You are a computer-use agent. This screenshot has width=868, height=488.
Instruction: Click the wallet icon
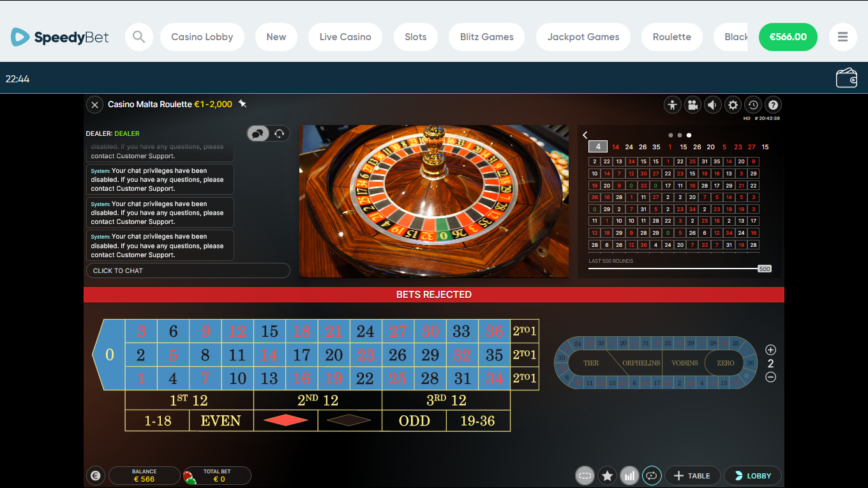point(846,78)
